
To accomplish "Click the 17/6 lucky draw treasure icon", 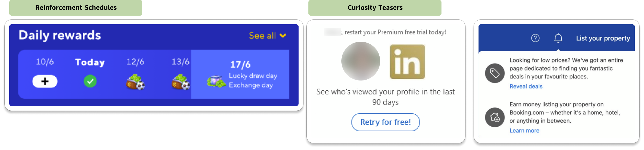I will point(216,81).
